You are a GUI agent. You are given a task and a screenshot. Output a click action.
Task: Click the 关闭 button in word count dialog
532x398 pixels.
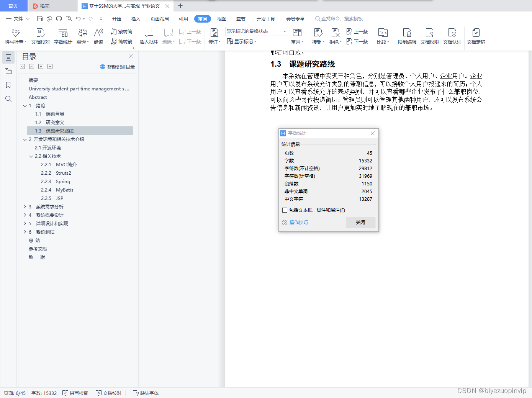click(x=360, y=223)
